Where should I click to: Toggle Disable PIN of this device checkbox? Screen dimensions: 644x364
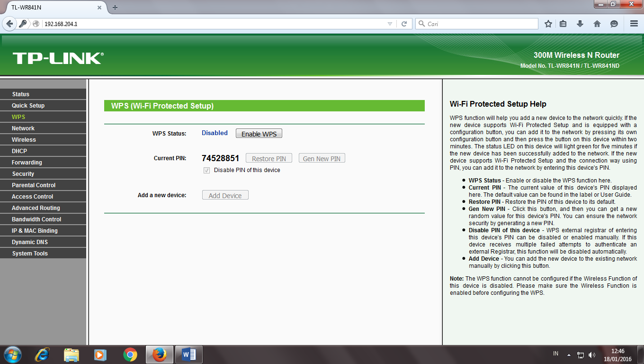click(x=206, y=170)
